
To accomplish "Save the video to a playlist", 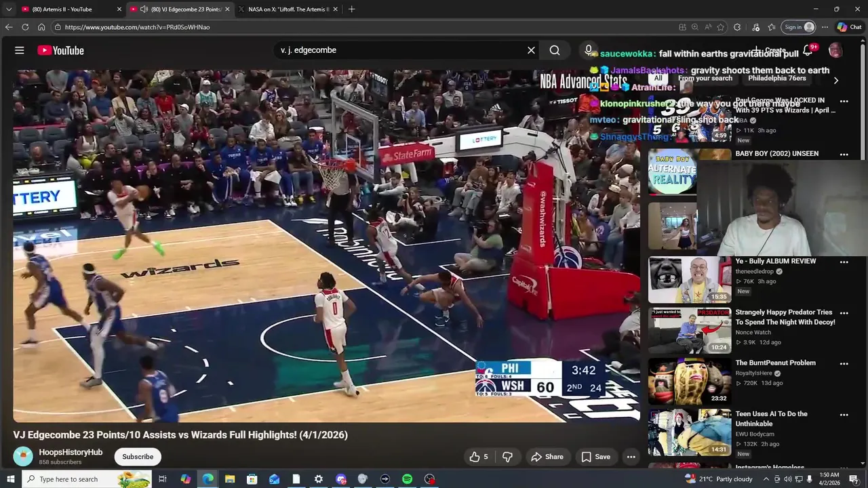I will point(595,457).
